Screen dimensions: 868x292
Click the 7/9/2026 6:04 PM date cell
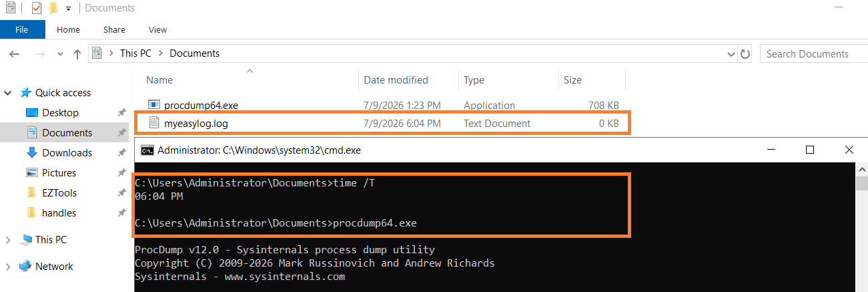click(x=402, y=123)
